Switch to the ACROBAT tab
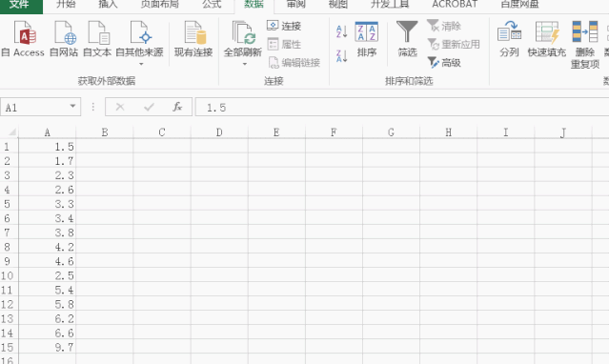The width and height of the screenshot is (609, 364). pos(455,5)
